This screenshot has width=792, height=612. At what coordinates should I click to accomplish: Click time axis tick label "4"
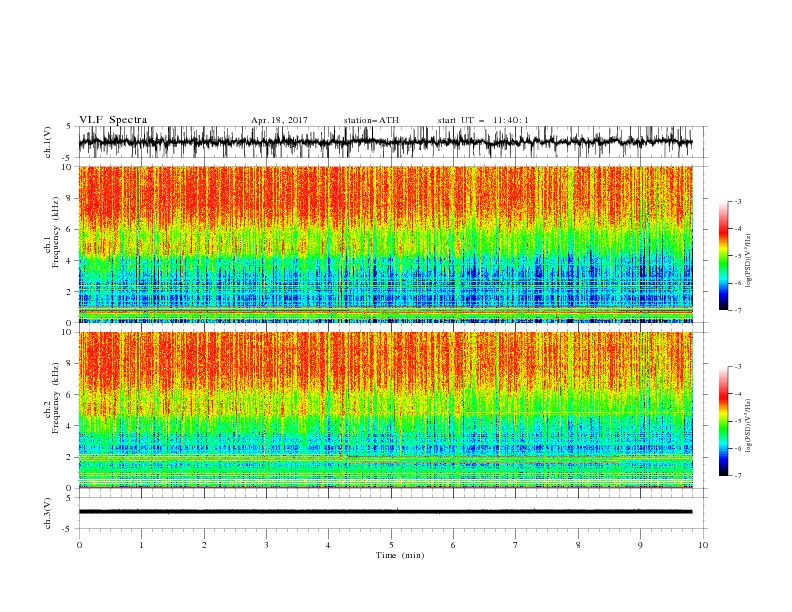[328, 545]
